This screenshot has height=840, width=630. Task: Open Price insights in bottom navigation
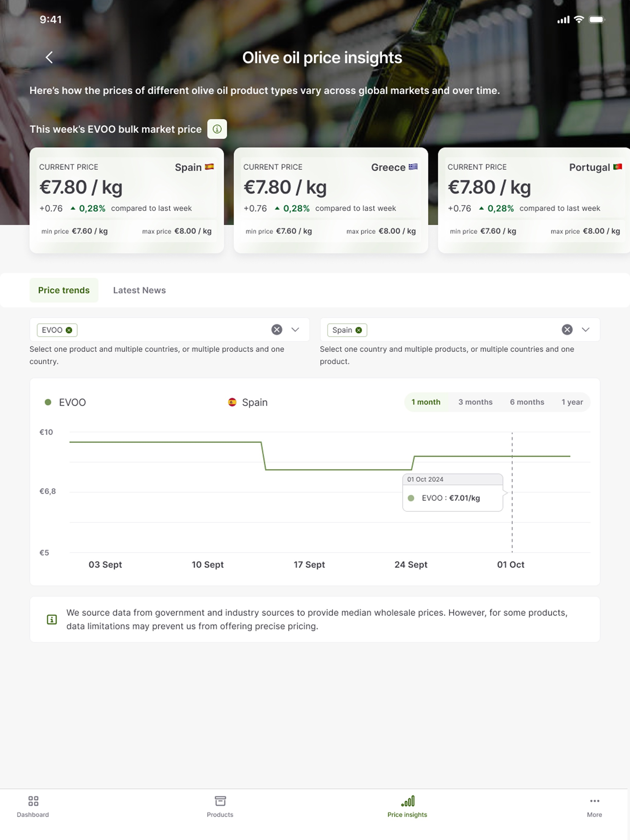pyautogui.click(x=407, y=807)
